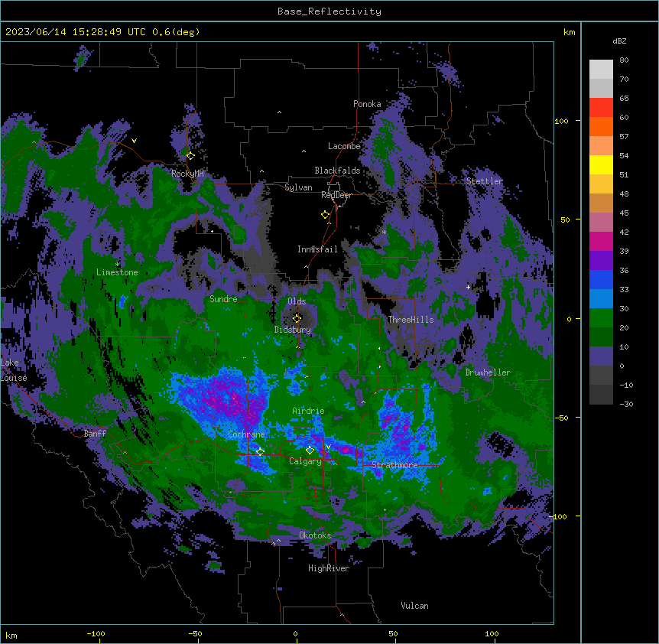Select the Calgary city label
Viewport: 659px width, 644px height.
click(305, 461)
